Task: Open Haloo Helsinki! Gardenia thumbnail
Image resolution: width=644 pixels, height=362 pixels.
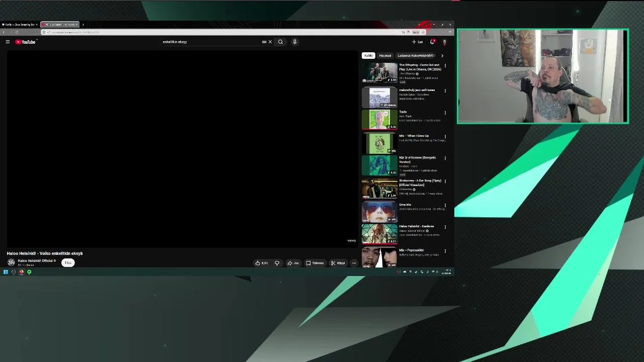Action: (379, 234)
